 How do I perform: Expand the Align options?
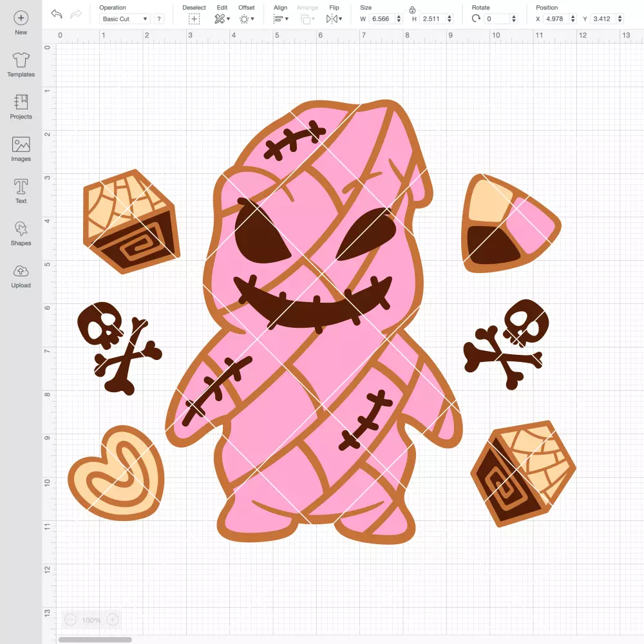[x=281, y=19]
